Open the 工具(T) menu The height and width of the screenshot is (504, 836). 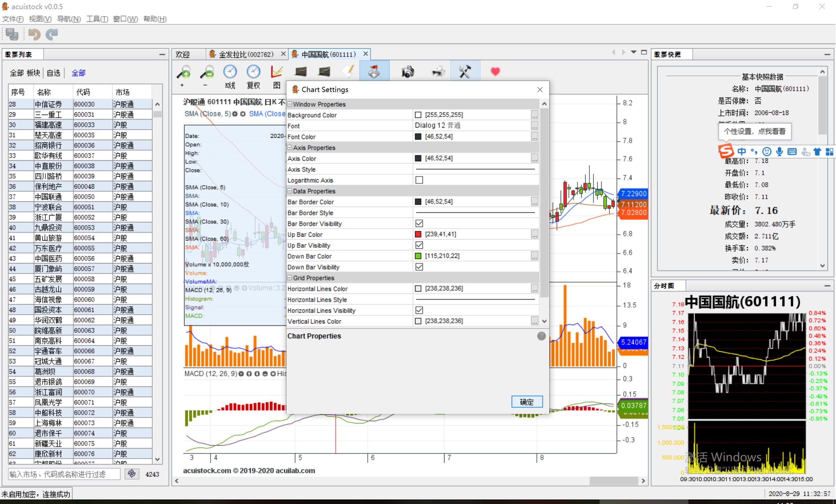[x=97, y=19]
